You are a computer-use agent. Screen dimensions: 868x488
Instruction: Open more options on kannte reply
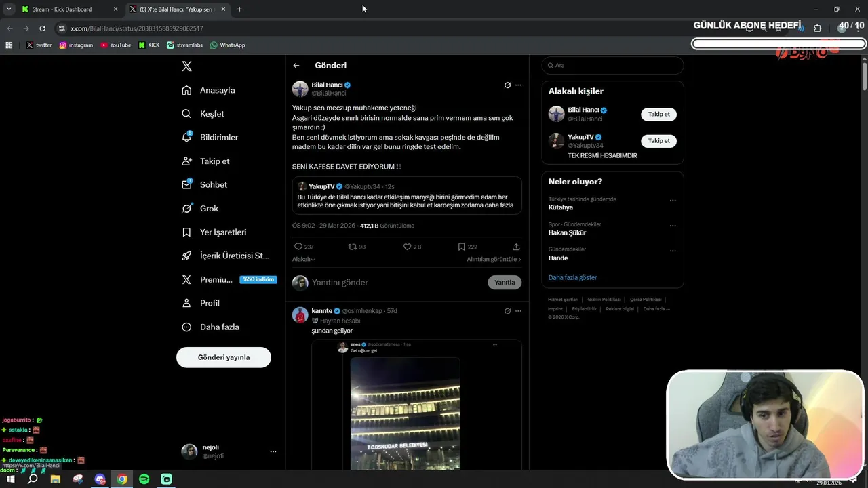518,311
